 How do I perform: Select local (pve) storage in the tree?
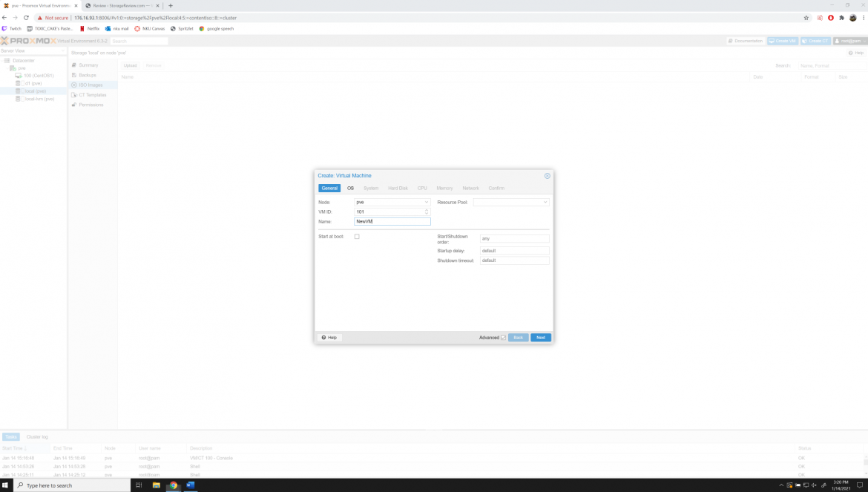click(x=36, y=91)
